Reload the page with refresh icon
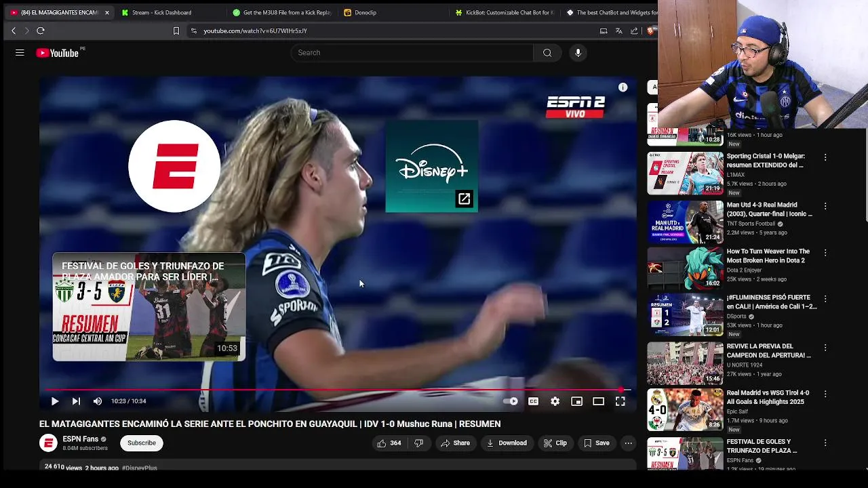 (x=41, y=30)
